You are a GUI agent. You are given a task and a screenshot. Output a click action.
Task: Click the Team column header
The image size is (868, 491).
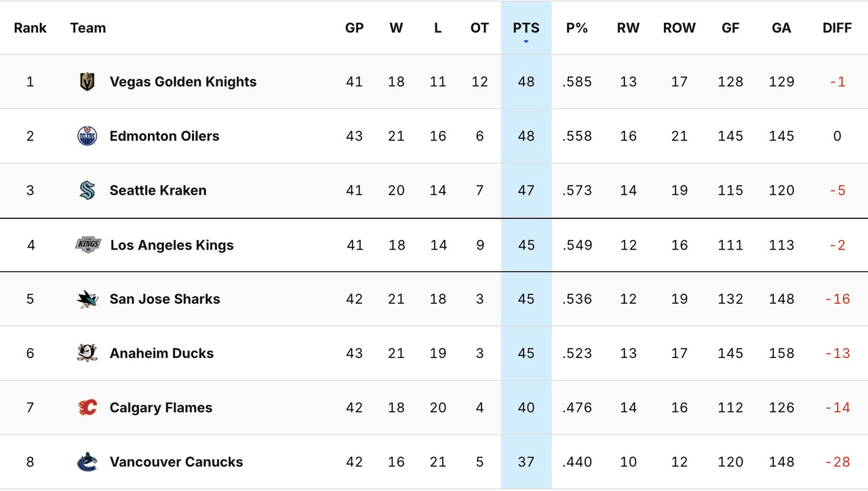pyautogui.click(x=87, y=28)
